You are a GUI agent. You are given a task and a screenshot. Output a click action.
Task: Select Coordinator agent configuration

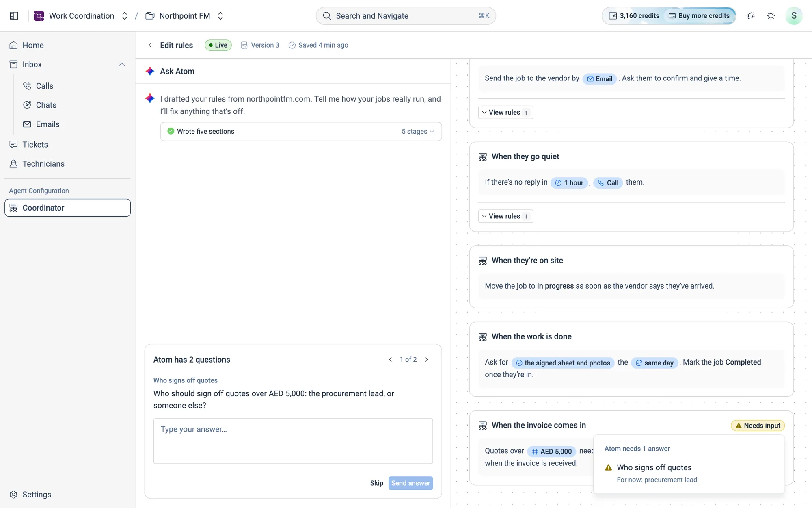67,208
